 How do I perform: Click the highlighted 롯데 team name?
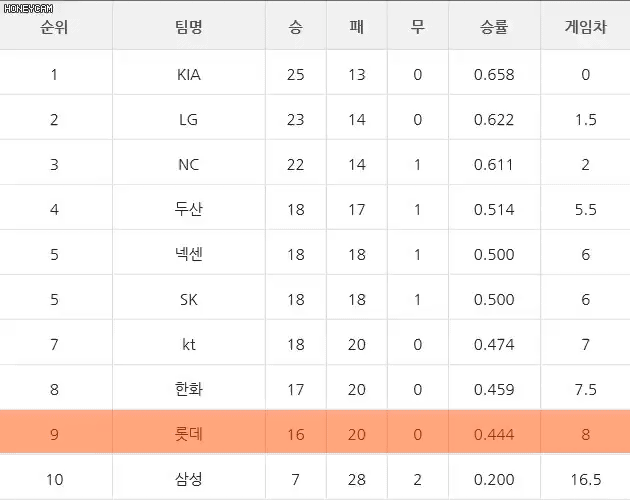point(188,434)
